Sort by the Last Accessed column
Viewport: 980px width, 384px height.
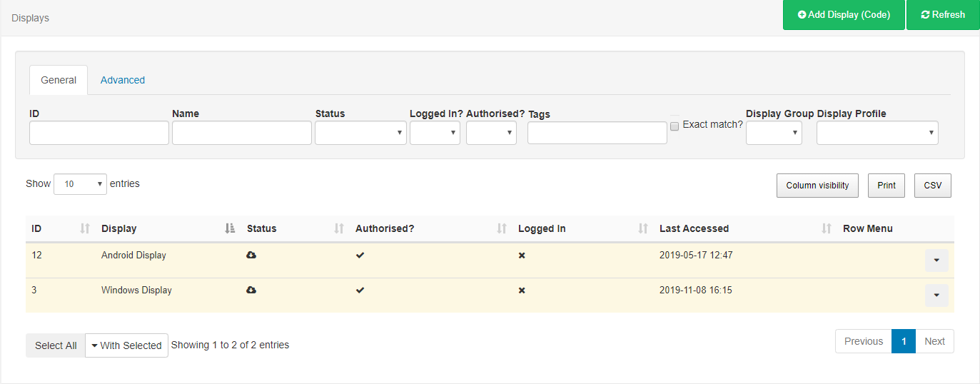[827, 228]
